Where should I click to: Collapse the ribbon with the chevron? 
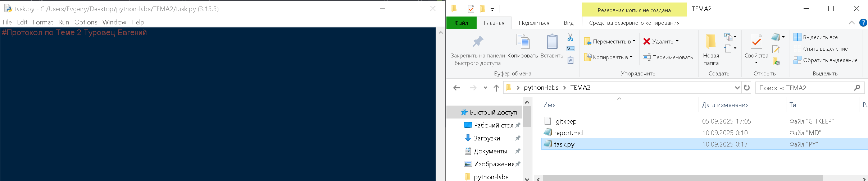(x=851, y=23)
